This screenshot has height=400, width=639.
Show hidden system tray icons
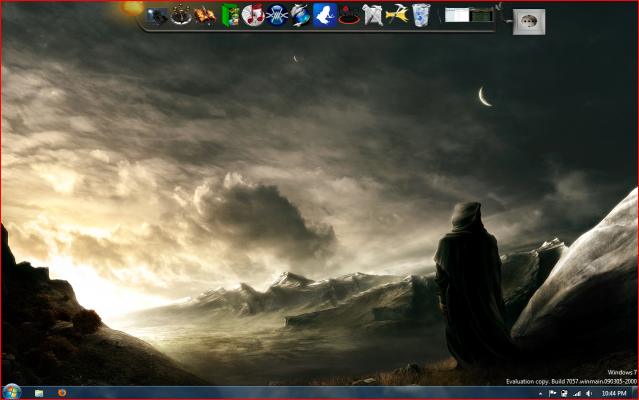[540, 393]
